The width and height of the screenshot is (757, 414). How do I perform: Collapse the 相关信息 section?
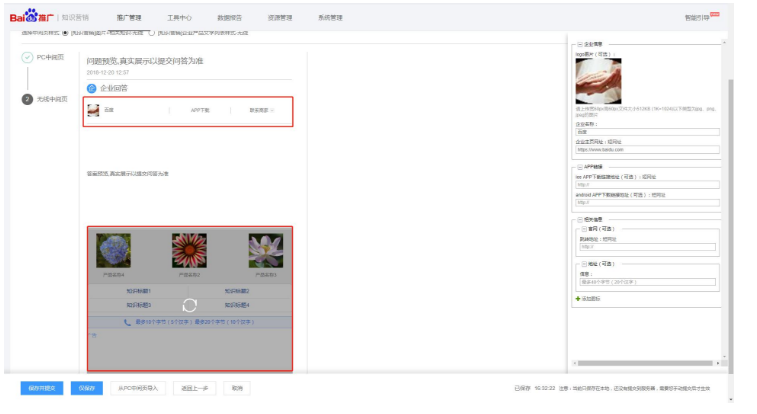[579, 219]
